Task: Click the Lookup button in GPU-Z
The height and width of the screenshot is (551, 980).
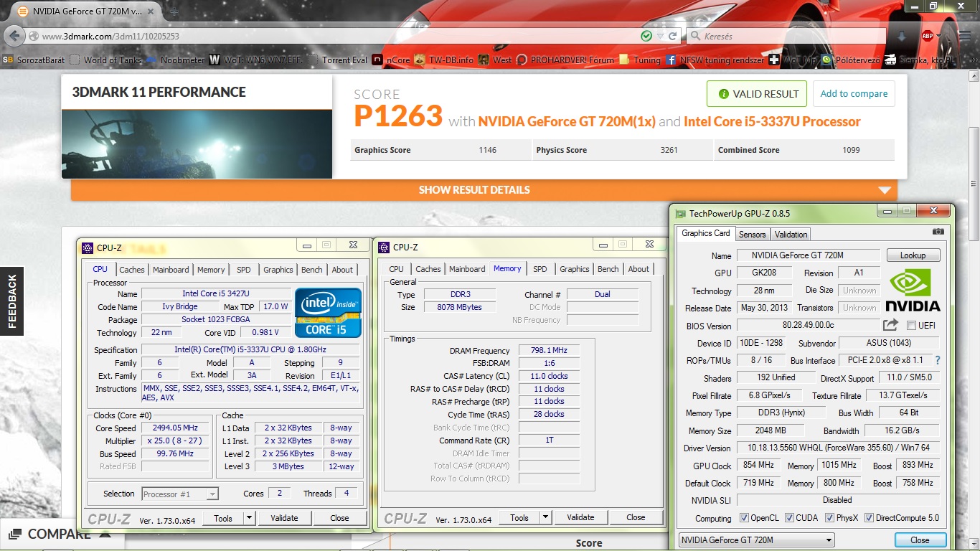Action: pos(913,255)
